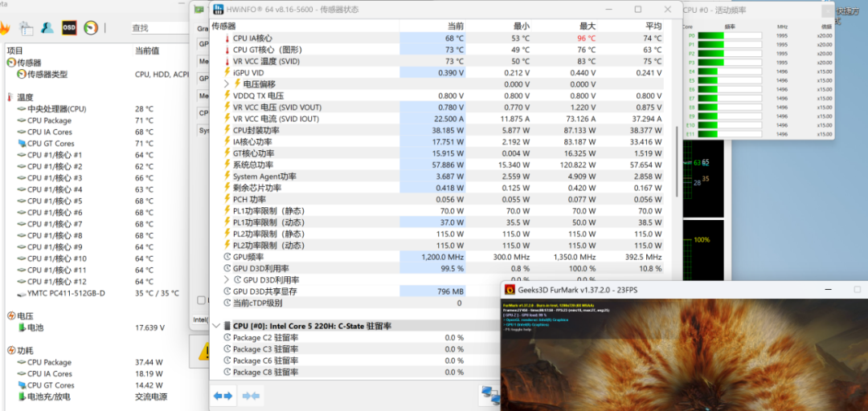This screenshot has height=411, width=868.
Task: Select the 当前cTDP级别 row
Action: tap(354, 303)
